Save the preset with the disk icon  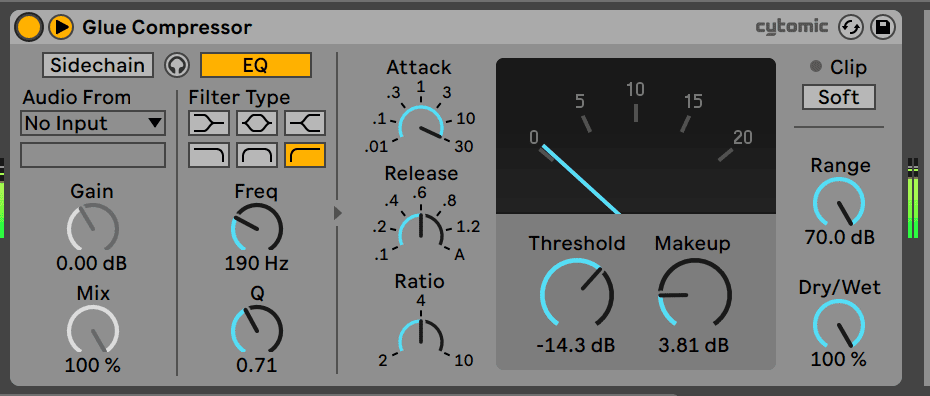(883, 27)
